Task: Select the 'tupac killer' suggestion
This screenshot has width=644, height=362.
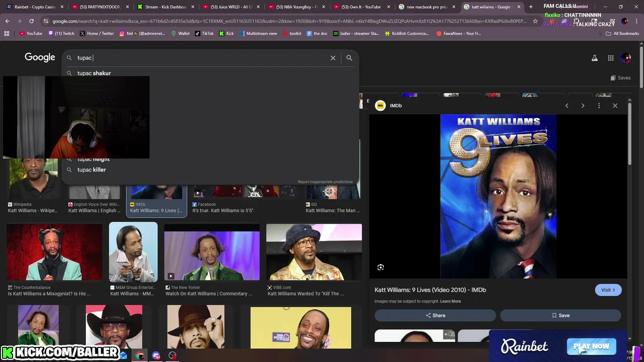Action: pos(92,170)
